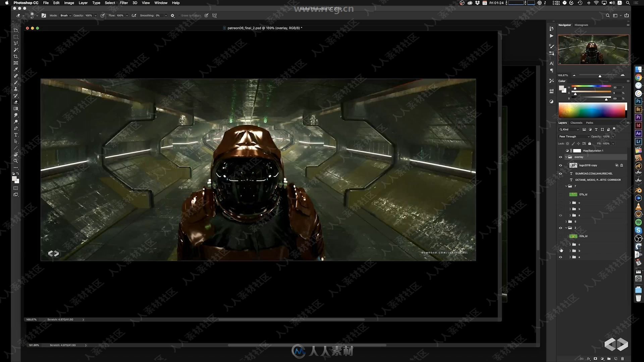This screenshot has height=362, width=644.
Task: Change the screen mode
Action: click(16, 195)
